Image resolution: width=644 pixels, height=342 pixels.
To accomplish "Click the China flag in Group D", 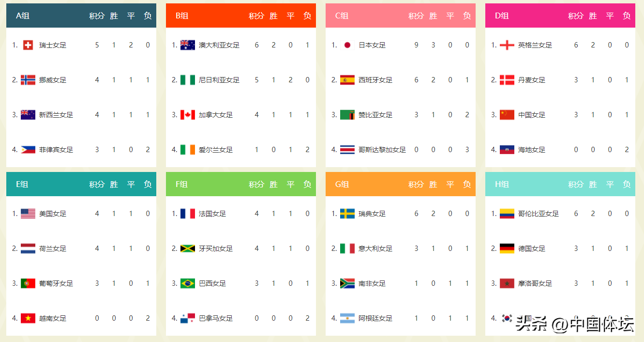I will pos(507,115).
